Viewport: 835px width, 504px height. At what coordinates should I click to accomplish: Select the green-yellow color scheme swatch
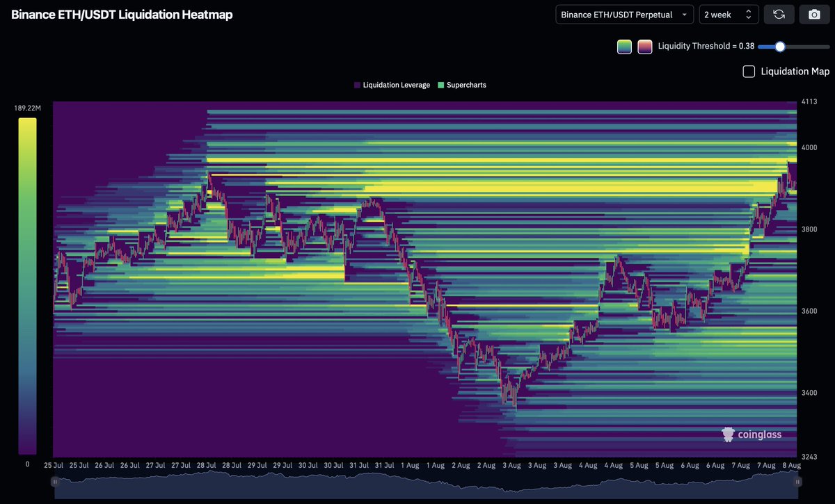pos(624,47)
